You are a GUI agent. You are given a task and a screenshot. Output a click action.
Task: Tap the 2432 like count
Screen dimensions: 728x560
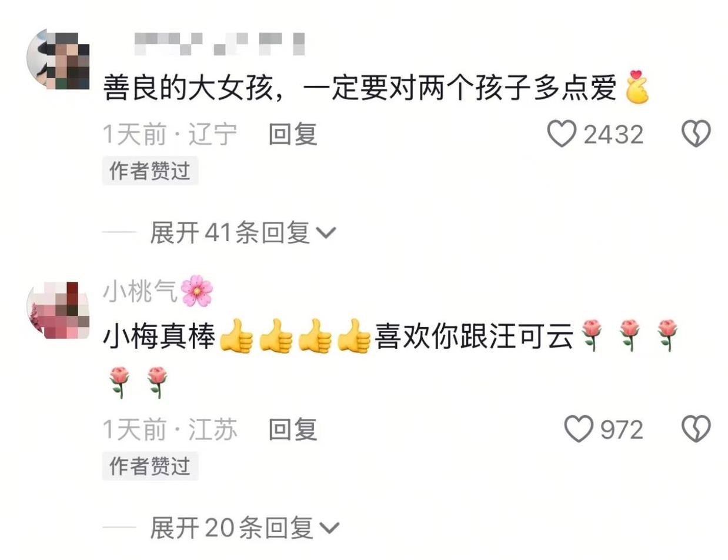613,135
